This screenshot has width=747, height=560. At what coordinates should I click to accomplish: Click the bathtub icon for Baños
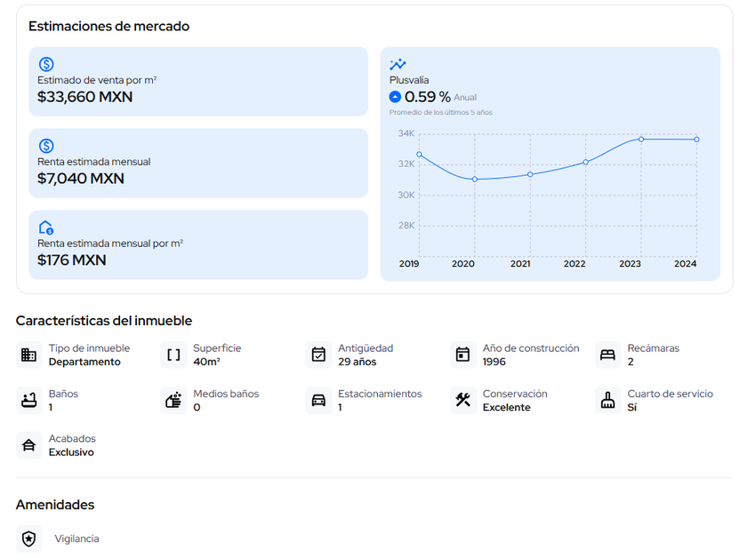(28, 400)
